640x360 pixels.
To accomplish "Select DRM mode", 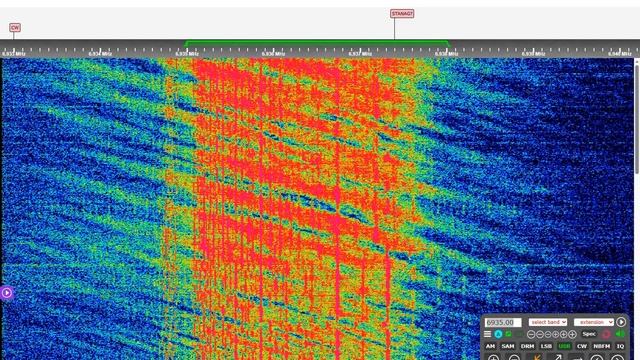I will 527,346.
